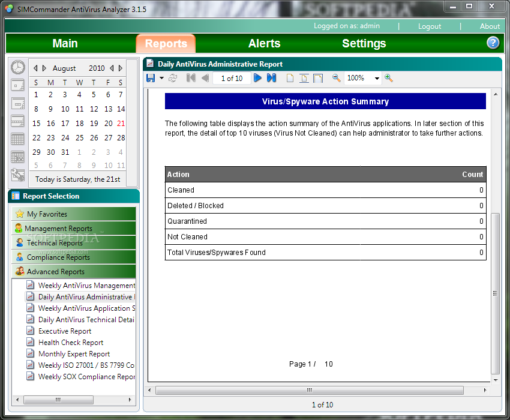Click the 'Deleted / Blocked' table row
This screenshot has width=510, height=420.
coord(325,206)
